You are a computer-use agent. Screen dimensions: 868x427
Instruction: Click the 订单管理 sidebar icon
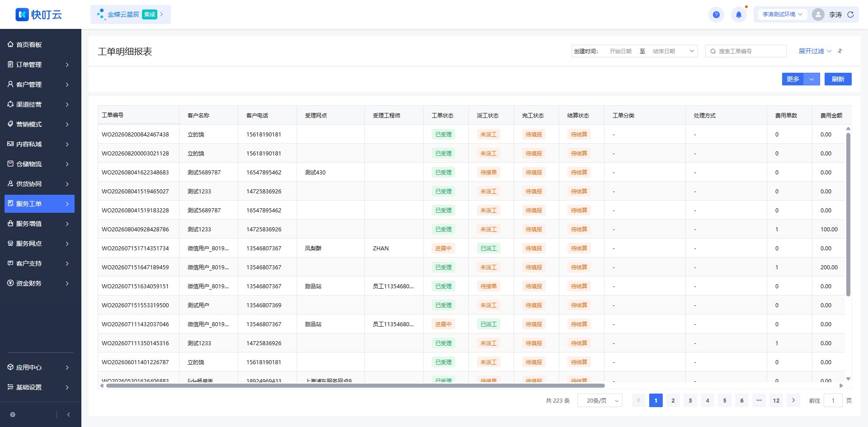[x=10, y=64]
